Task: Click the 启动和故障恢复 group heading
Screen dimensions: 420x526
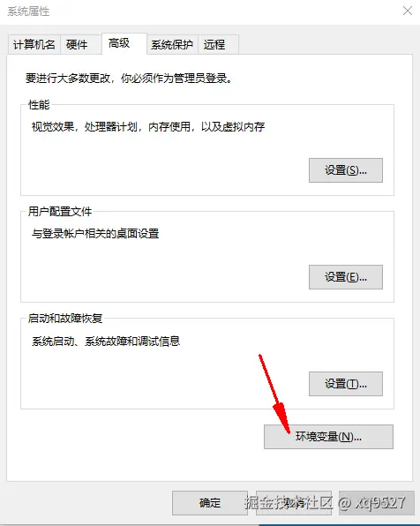Action: point(65,318)
